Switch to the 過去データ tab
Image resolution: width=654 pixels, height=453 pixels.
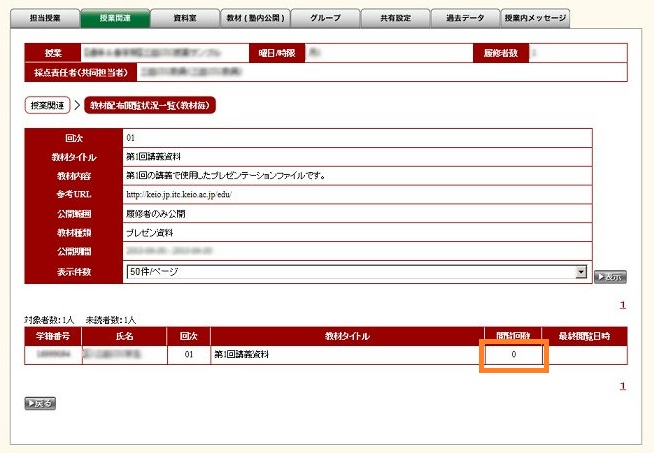click(464, 18)
